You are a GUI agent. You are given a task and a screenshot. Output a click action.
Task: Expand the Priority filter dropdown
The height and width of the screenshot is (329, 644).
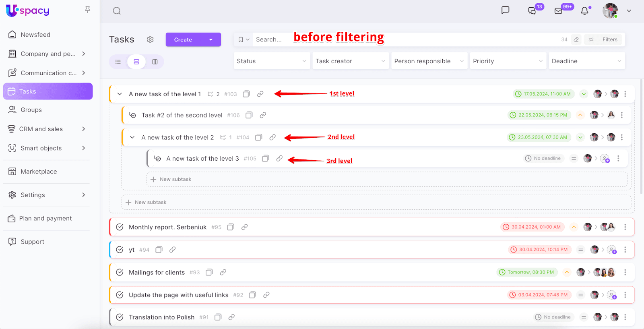click(x=508, y=61)
